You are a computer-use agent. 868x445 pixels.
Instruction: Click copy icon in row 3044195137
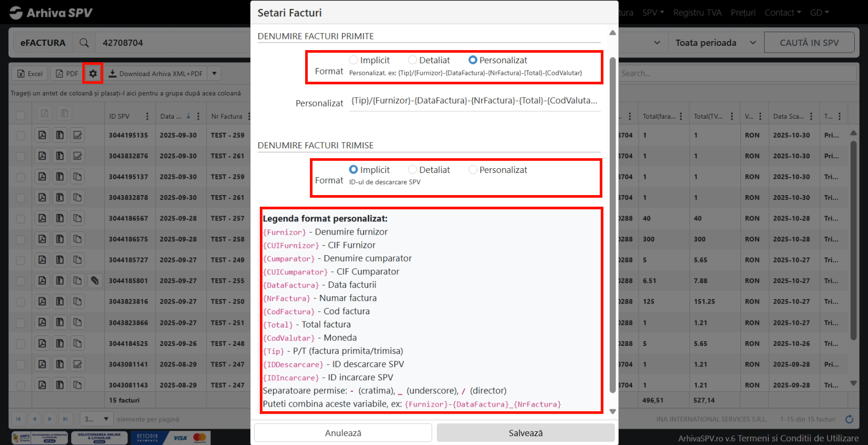tap(77, 177)
